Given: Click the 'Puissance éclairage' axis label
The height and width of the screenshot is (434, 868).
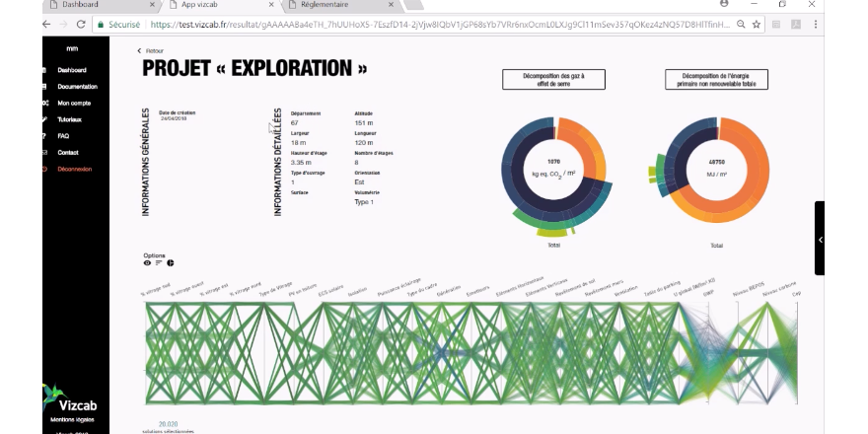Looking at the screenshot, I should (399, 288).
